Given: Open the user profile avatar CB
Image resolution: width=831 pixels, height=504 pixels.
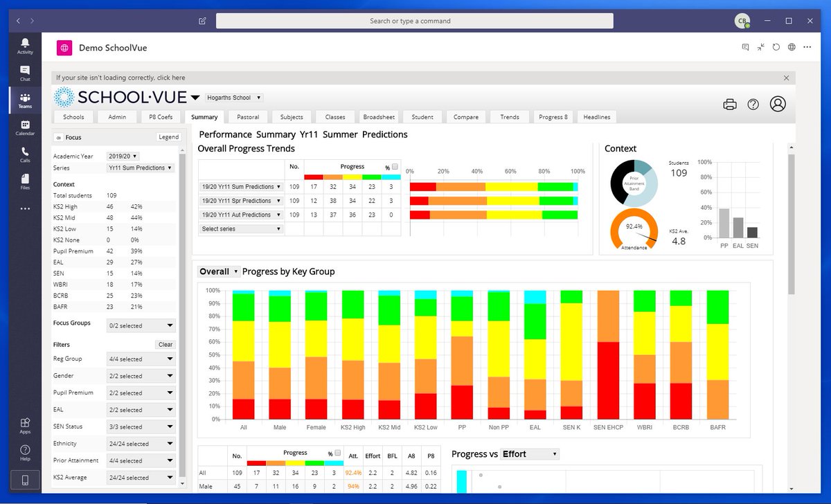Looking at the screenshot, I should 742,21.
